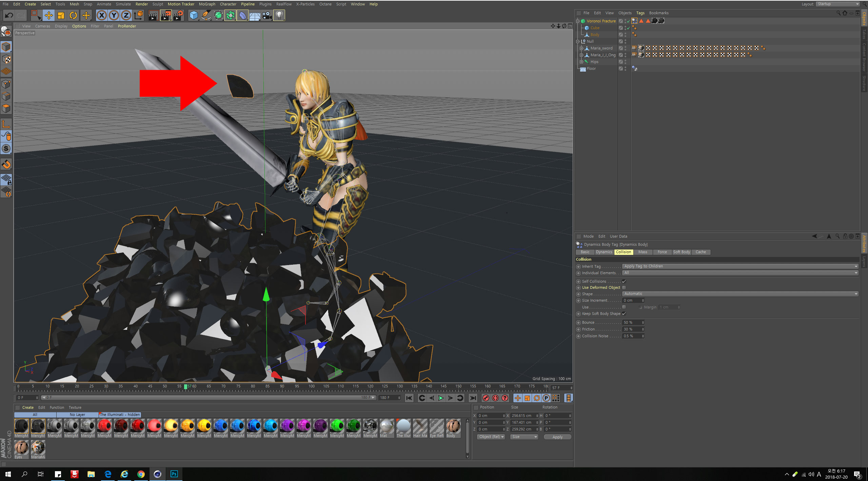Toggle Z axis lock
Screen dimensions: 868x481
(126, 15)
